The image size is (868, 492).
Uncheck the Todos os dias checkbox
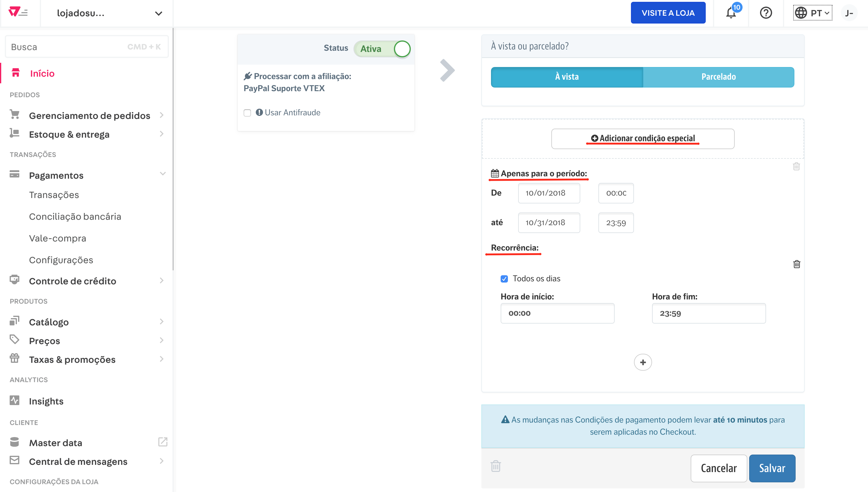504,279
